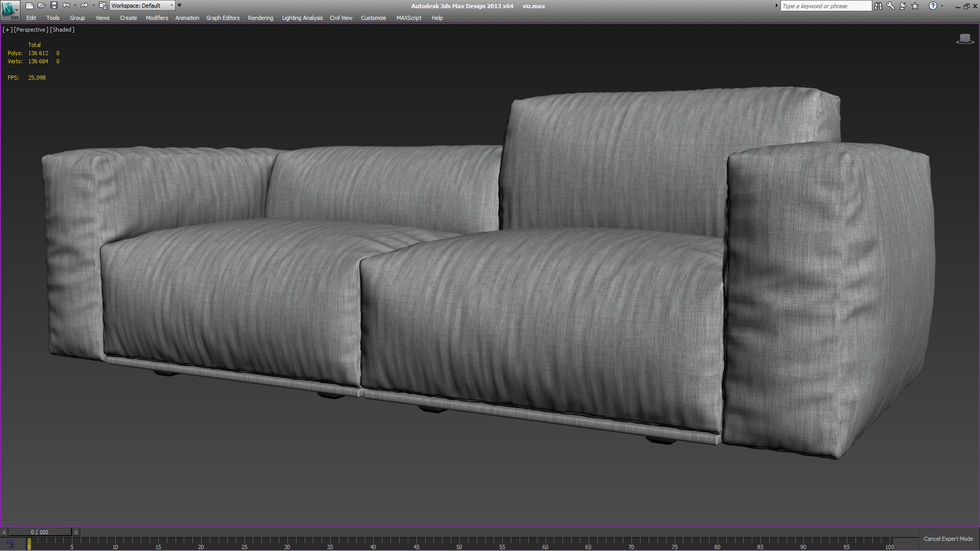Screen dimensions: 980x551
Task: Click the project folder icon in quick toolbar
Action: pos(103,6)
